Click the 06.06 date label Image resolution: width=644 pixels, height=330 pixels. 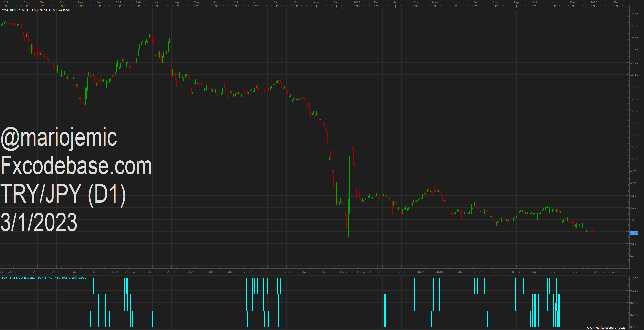pos(459,272)
